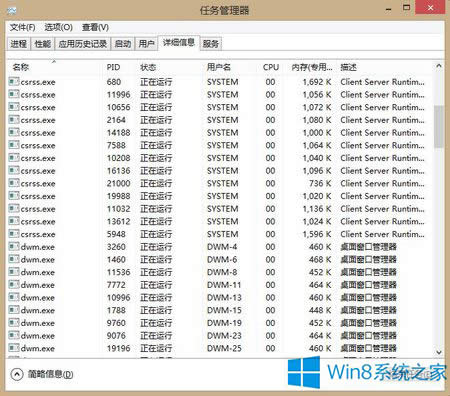Viewport: 450px width, 396px height.
Task: Click the icon of csrss.exe PID 13612
Action: pyautogui.click(x=14, y=221)
